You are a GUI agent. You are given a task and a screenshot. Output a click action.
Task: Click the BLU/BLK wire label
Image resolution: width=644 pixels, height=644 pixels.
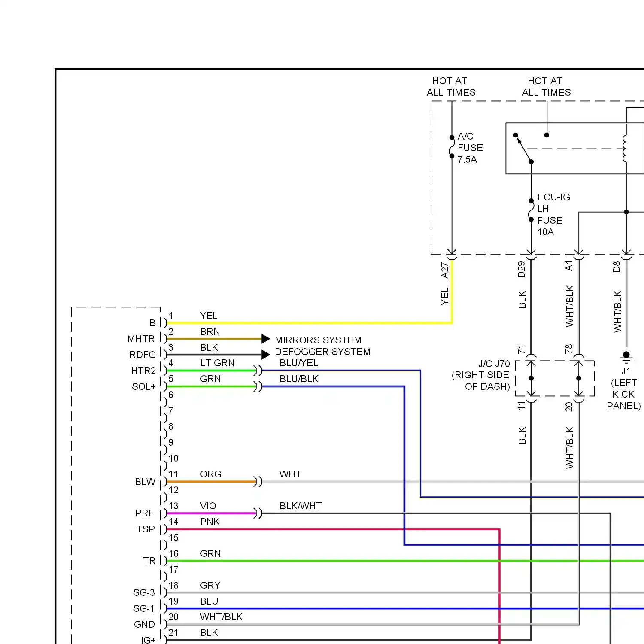click(x=299, y=379)
